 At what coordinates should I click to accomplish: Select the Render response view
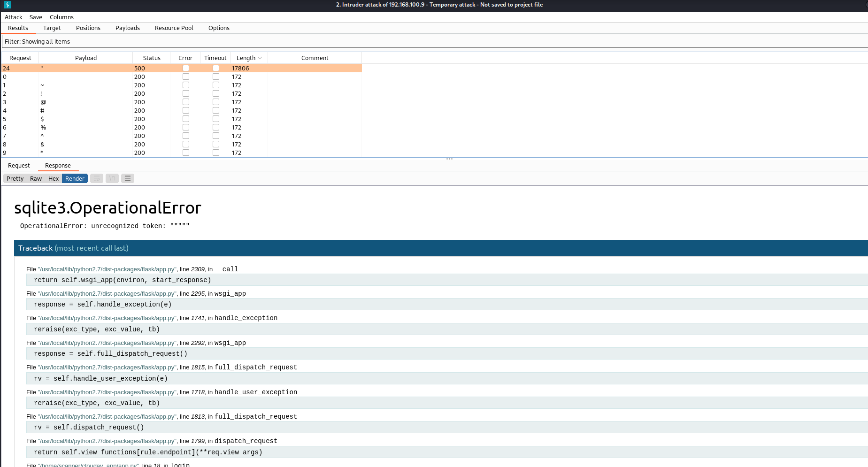coord(75,178)
